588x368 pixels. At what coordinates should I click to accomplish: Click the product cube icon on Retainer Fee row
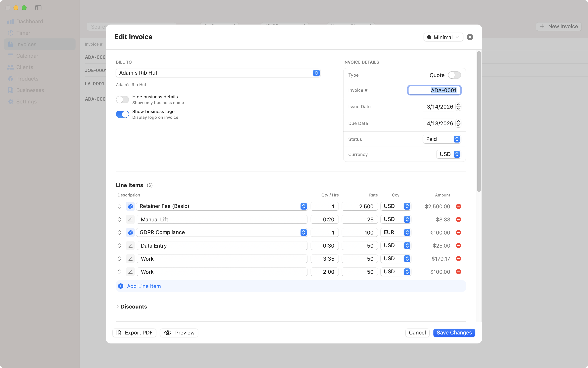click(x=130, y=206)
